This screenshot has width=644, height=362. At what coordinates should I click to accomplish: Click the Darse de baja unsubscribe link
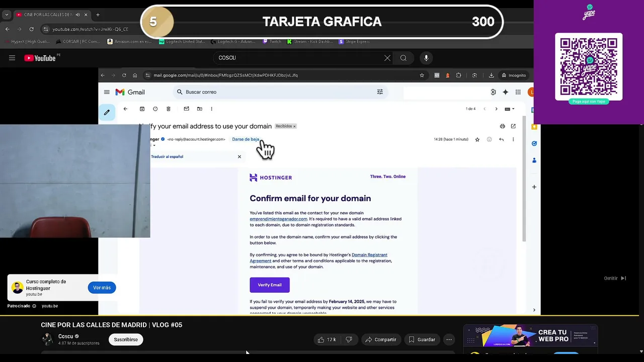pyautogui.click(x=246, y=139)
